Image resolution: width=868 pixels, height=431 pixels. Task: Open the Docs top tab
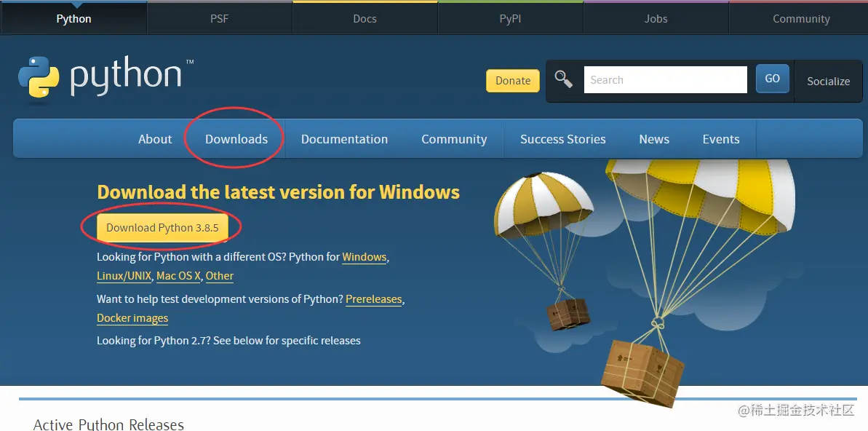tap(365, 18)
